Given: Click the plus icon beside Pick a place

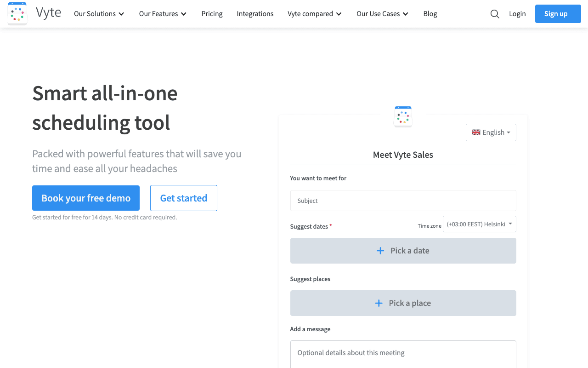Looking at the screenshot, I should [379, 303].
